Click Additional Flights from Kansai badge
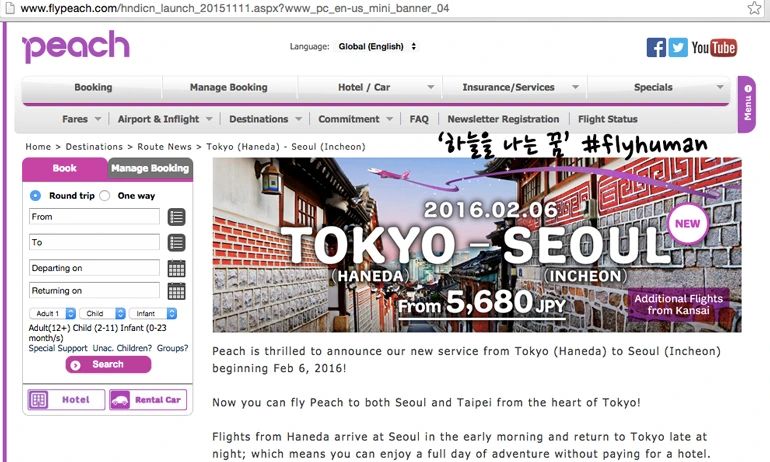770x462 pixels. point(679,304)
